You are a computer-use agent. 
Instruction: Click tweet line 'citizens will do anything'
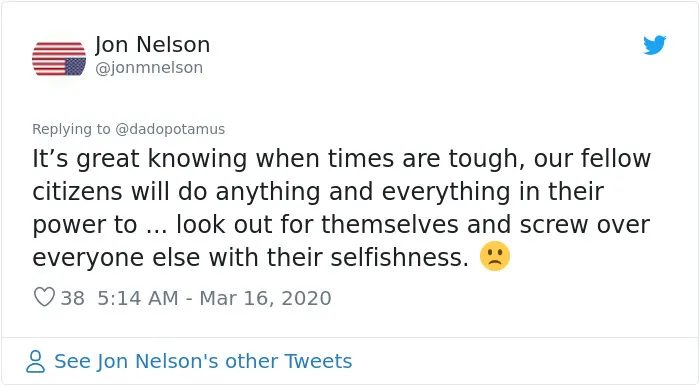(x=318, y=192)
